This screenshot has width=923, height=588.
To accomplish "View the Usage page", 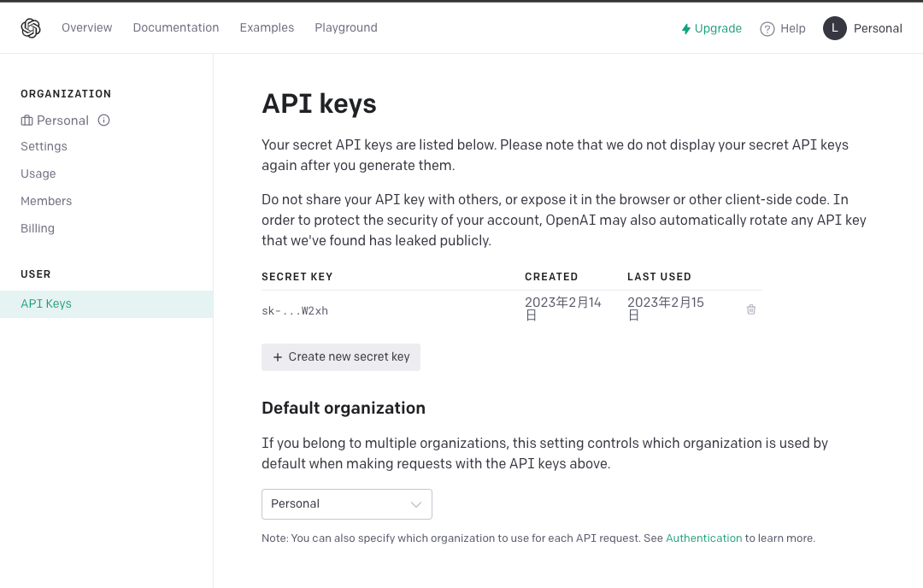I will pyautogui.click(x=38, y=173).
